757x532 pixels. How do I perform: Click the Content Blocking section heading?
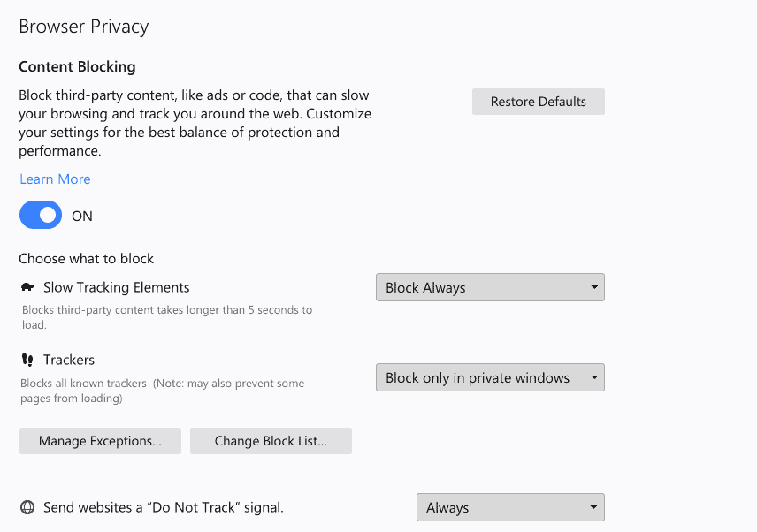click(x=77, y=66)
